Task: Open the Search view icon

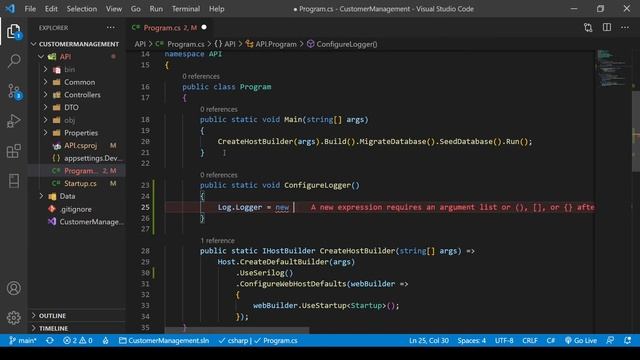Action: [14, 61]
